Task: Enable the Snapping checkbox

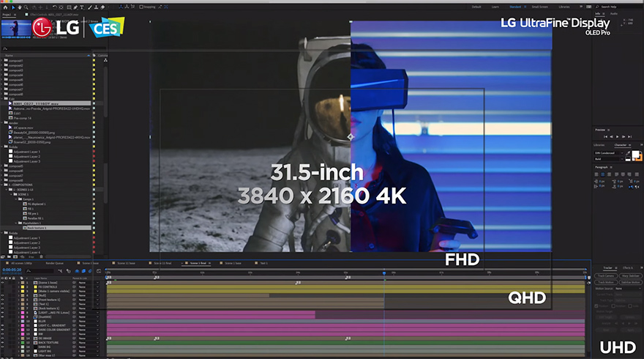Action: (x=141, y=7)
